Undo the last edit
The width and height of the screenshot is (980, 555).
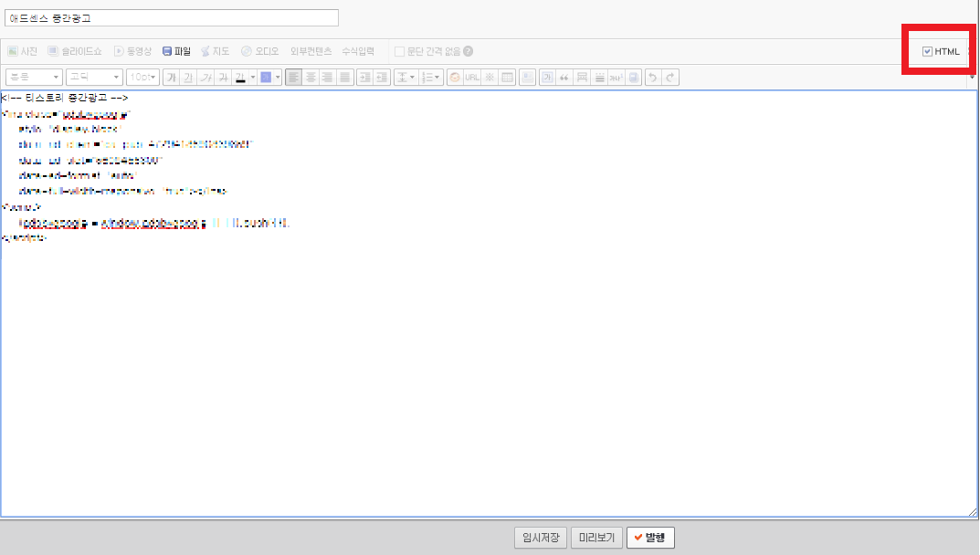click(653, 77)
